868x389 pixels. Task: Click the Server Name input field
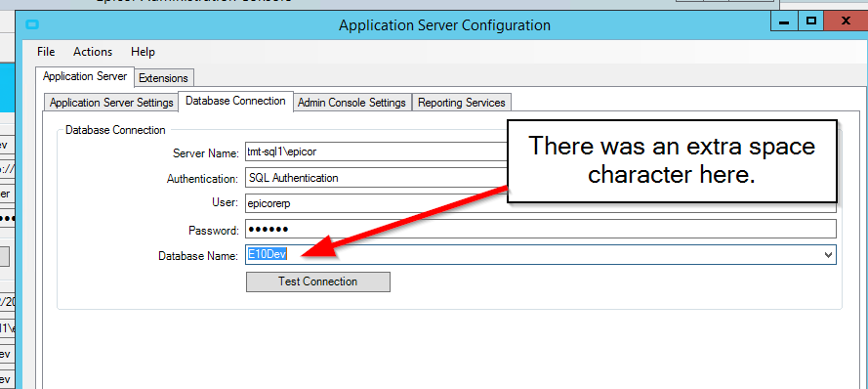tap(376, 151)
